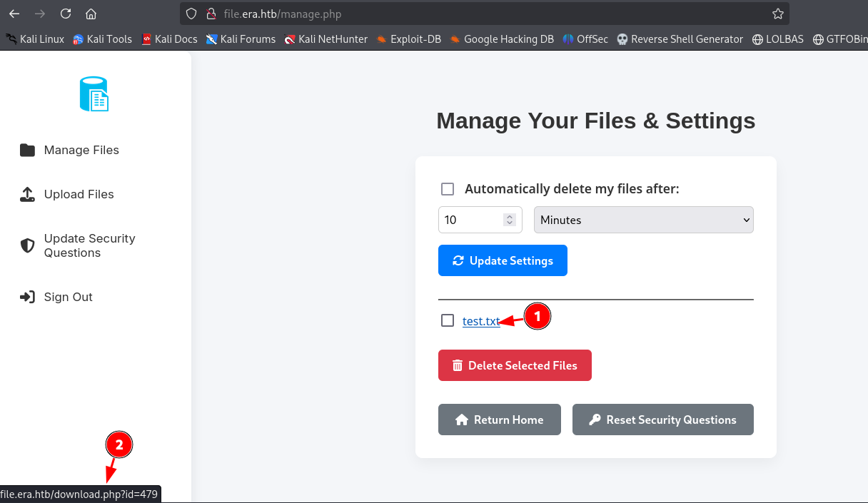This screenshot has width=868, height=503.
Task: Click the Reset Security Questions button
Action: [662, 420]
